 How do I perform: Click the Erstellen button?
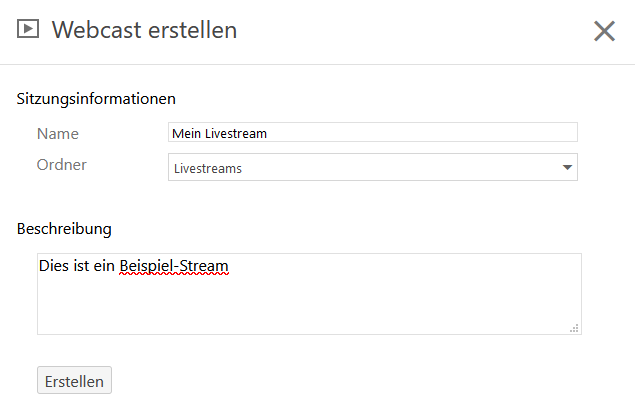pyautogui.click(x=74, y=380)
